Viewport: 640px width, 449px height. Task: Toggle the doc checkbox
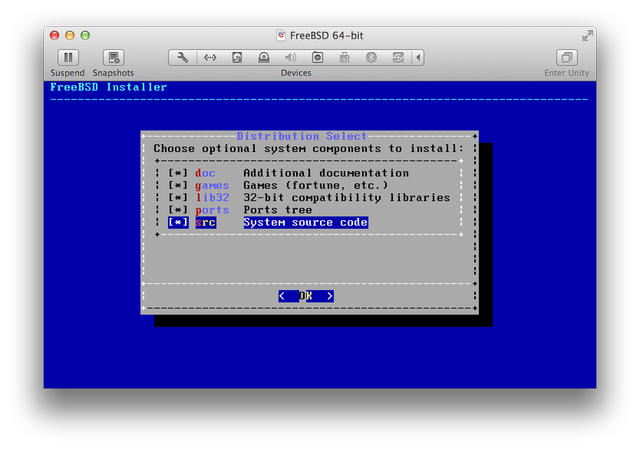pyautogui.click(x=178, y=173)
